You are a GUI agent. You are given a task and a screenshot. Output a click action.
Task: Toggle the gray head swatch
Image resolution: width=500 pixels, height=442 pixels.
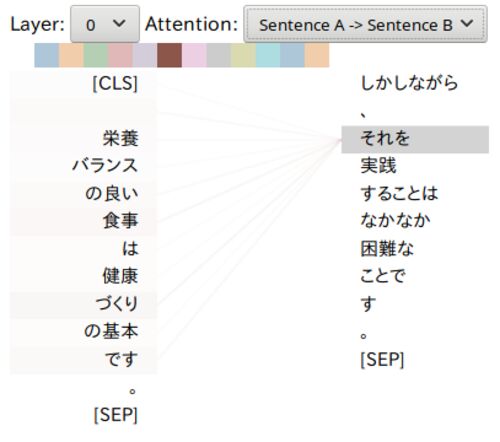[x=219, y=55]
